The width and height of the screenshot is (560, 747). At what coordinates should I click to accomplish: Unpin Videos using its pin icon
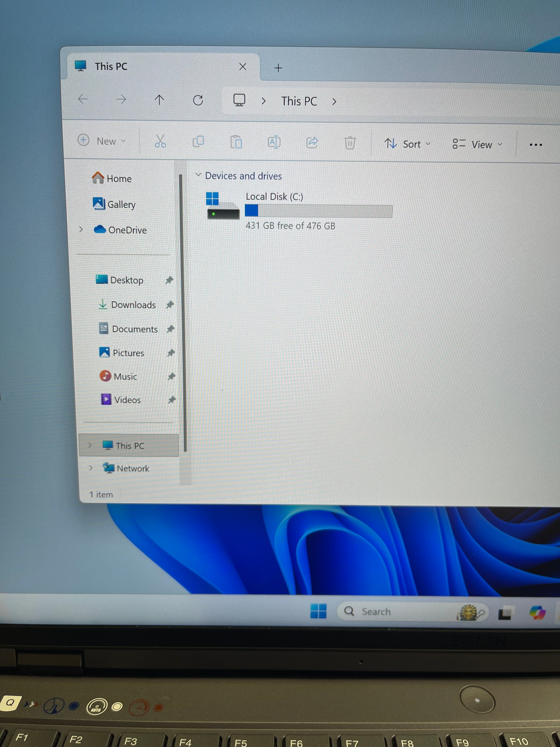click(x=172, y=400)
